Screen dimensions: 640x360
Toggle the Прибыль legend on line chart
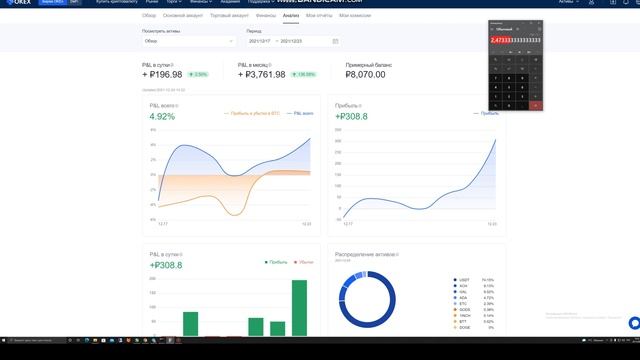click(x=486, y=113)
